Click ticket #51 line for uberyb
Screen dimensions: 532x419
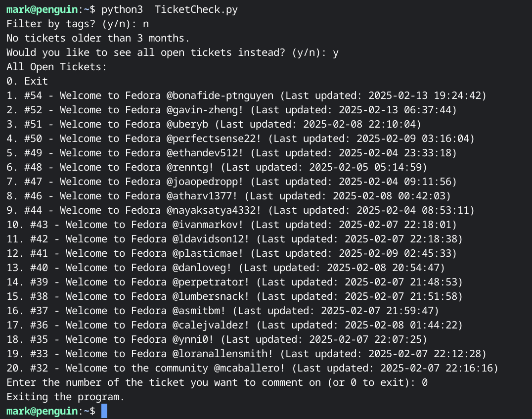coord(214,124)
